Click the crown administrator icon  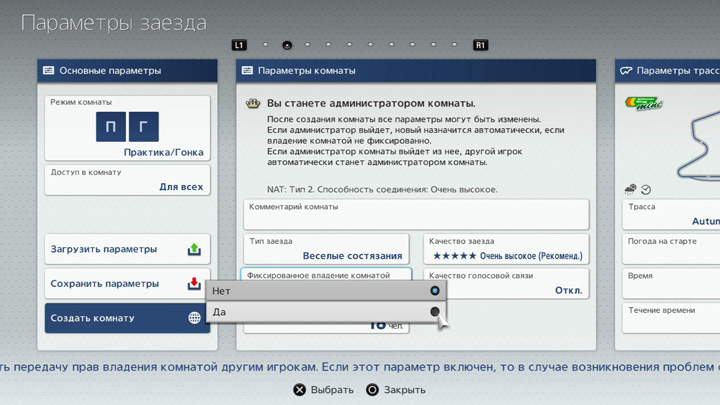tap(253, 103)
